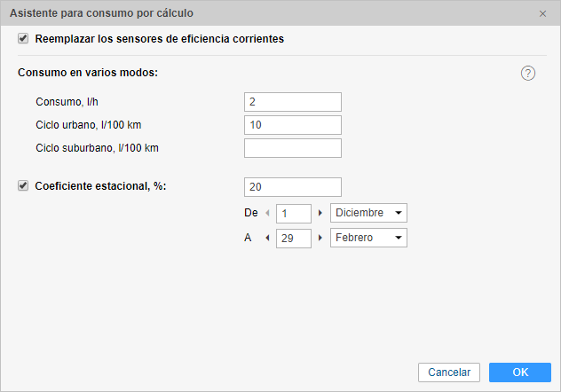
Task: Open the help question mark icon
Action: 528,74
